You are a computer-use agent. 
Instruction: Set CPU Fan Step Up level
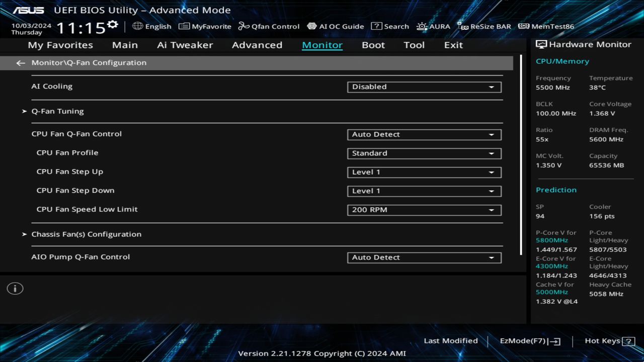[x=423, y=172]
